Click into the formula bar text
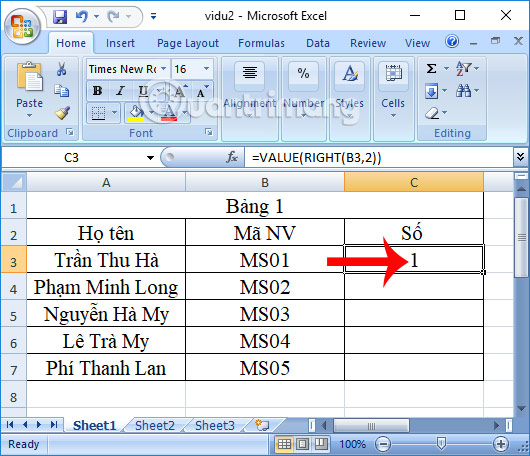 pos(378,158)
